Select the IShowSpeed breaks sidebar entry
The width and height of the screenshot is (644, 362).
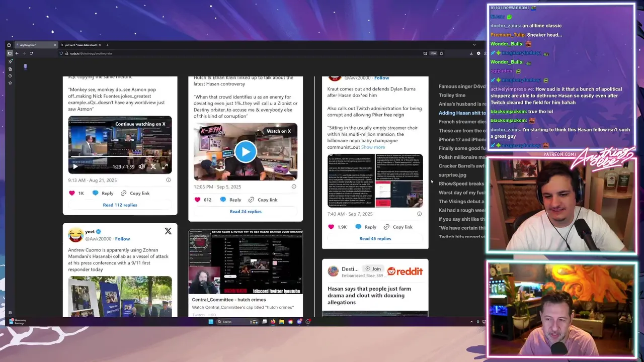tap(461, 184)
